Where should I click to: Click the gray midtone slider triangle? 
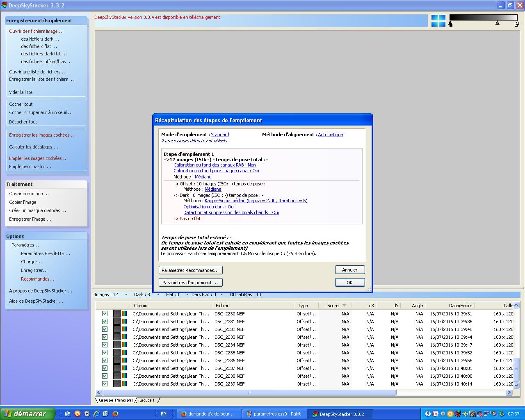coord(498,23)
